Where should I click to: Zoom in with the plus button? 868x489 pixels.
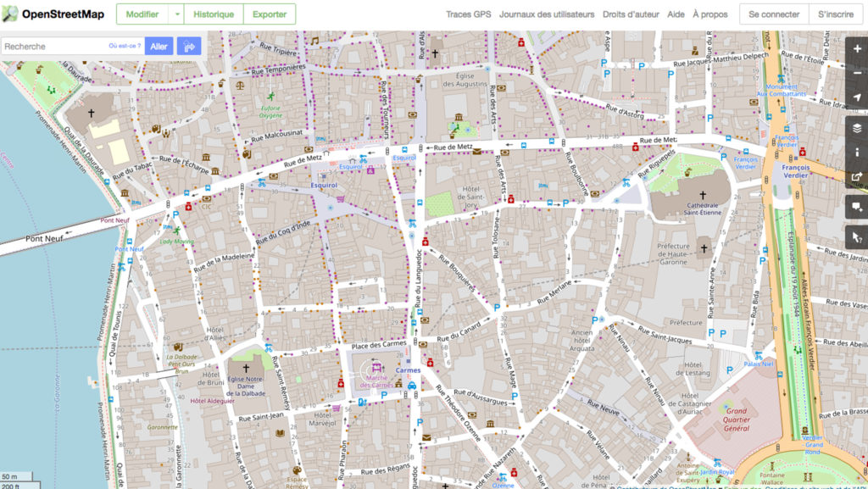[x=857, y=49]
